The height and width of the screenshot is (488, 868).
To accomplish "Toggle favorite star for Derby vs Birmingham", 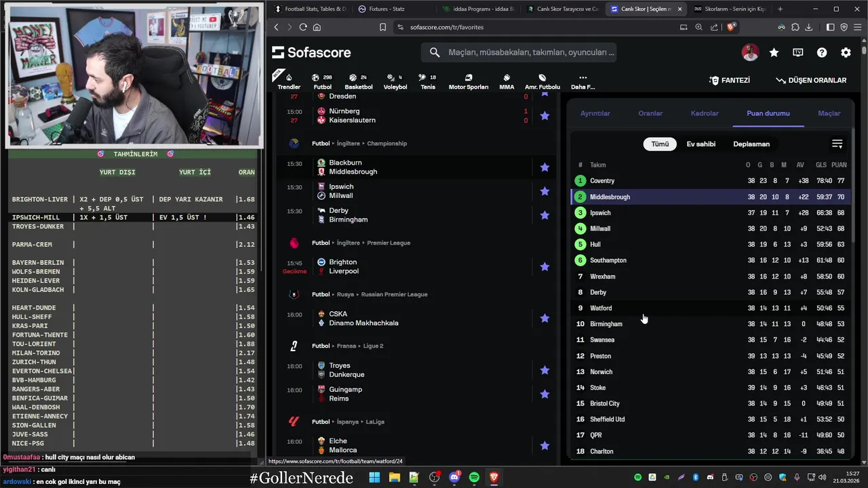I will point(545,215).
